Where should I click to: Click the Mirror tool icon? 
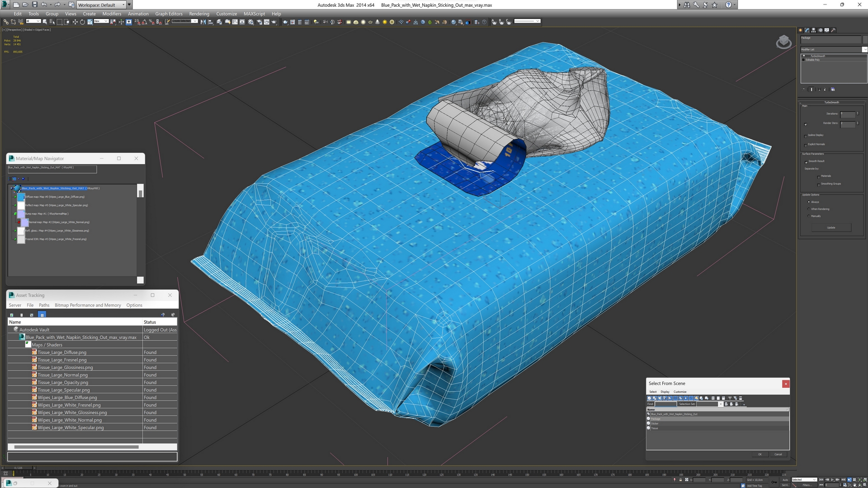click(203, 22)
